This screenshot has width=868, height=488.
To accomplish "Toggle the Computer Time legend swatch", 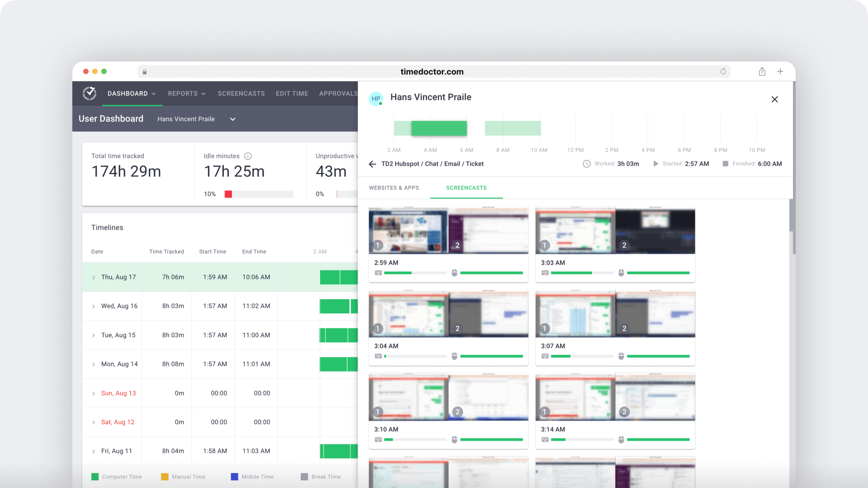I will (x=95, y=476).
